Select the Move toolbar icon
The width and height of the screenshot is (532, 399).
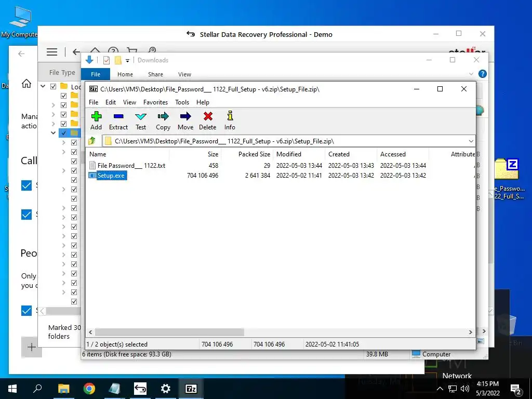click(x=185, y=121)
